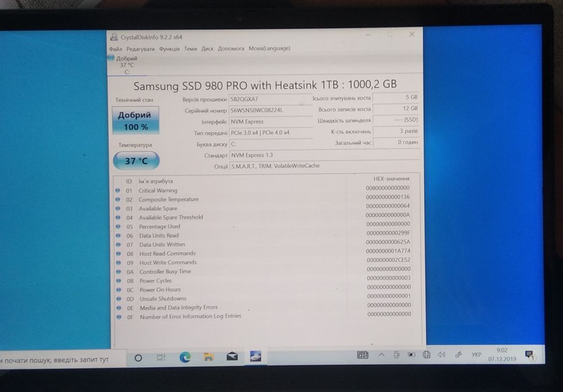Click the power on count value 3 разів
The height and width of the screenshot is (392, 563).
(x=396, y=131)
